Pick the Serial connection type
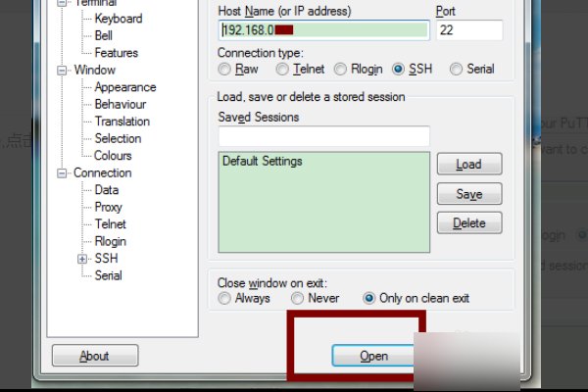This screenshot has height=392, width=588. [x=456, y=70]
